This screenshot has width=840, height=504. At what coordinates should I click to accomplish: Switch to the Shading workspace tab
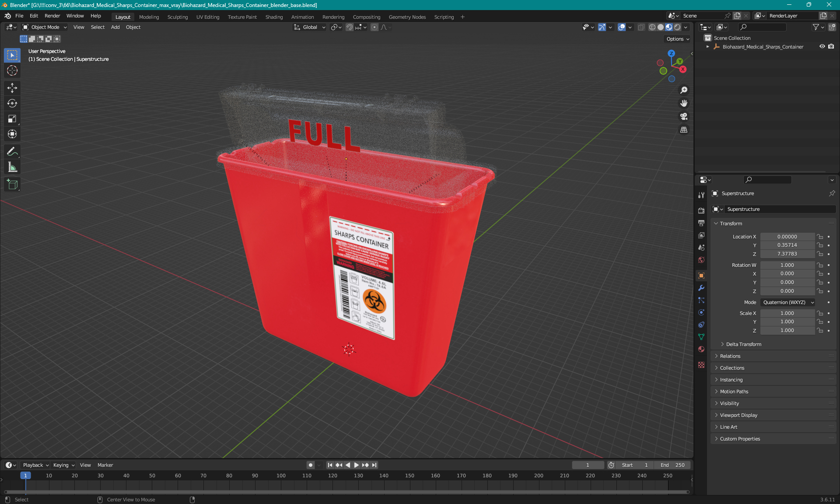pos(274,17)
